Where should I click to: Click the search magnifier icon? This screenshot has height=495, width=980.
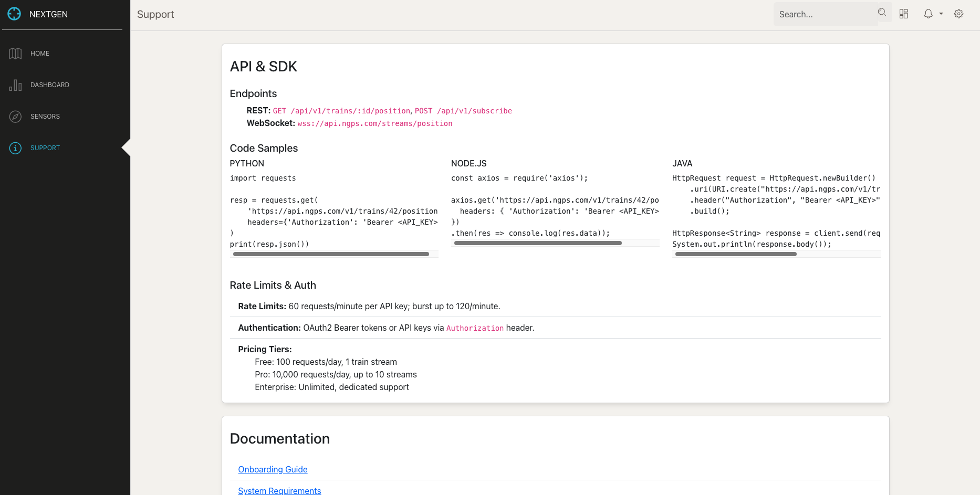point(882,13)
